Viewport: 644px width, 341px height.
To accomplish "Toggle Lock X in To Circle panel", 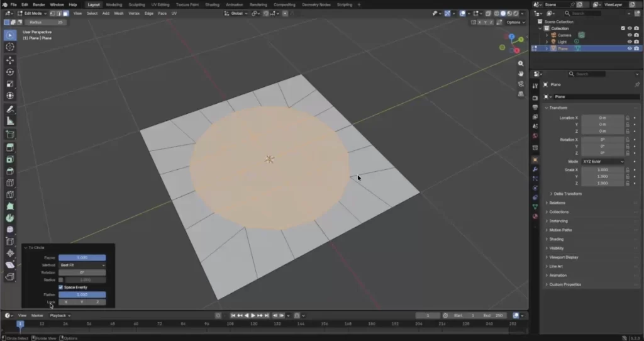I will coord(66,302).
